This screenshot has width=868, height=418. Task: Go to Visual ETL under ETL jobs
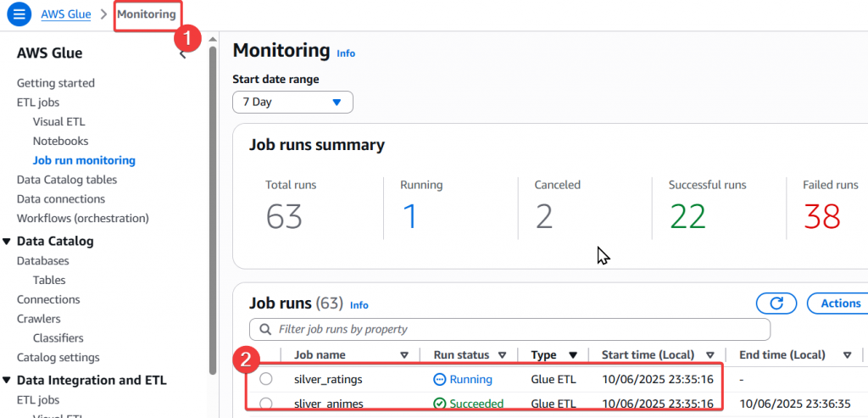click(59, 122)
